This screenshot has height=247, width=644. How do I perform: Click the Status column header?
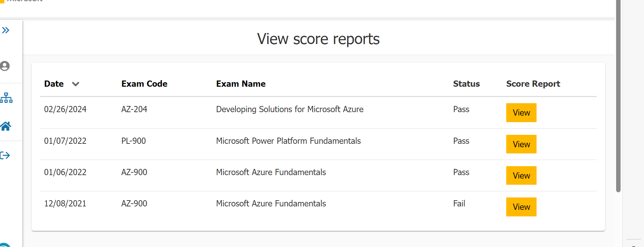coord(466,84)
